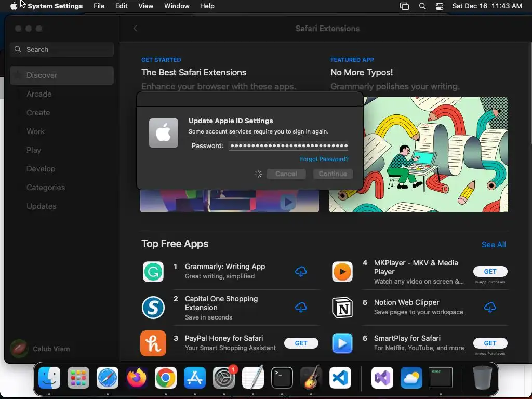Select Updates in the sidebar
The width and height of the screenshot is (532, 399).
(62, 206)
